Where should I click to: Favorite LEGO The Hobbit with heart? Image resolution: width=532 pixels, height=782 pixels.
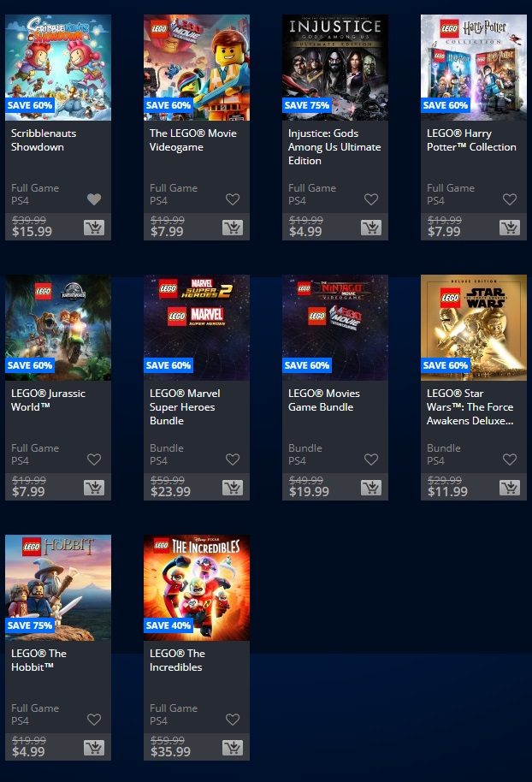coord(94,720)
